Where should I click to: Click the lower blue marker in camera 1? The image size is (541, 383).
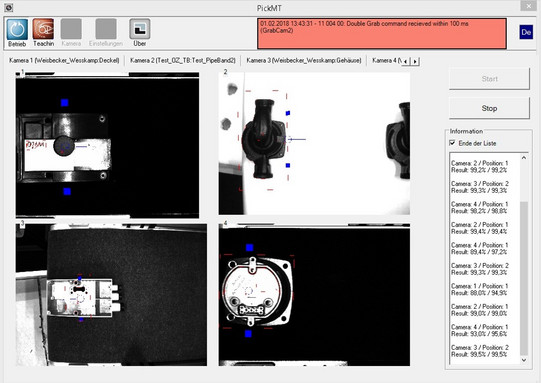click(x=67, y=191)
